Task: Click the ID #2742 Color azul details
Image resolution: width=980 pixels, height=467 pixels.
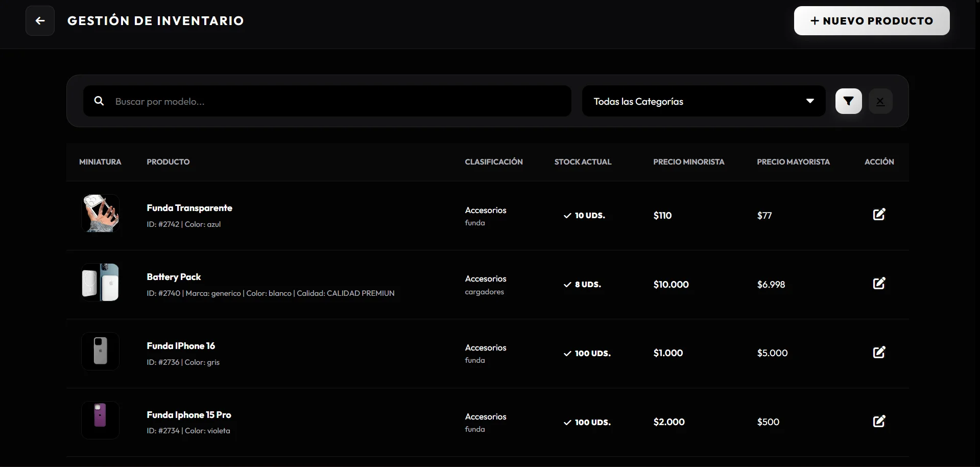Action: pos(184,224)
